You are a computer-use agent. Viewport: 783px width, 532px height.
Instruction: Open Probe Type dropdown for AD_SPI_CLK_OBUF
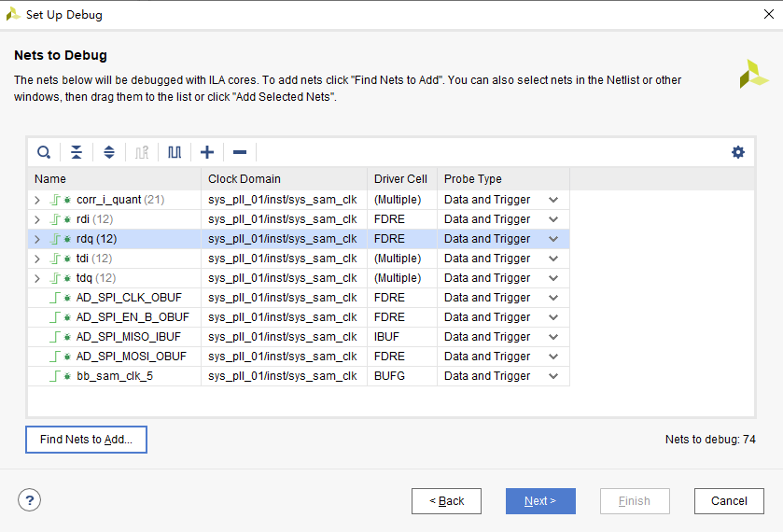pyautogui.click(x=553, y=298)
